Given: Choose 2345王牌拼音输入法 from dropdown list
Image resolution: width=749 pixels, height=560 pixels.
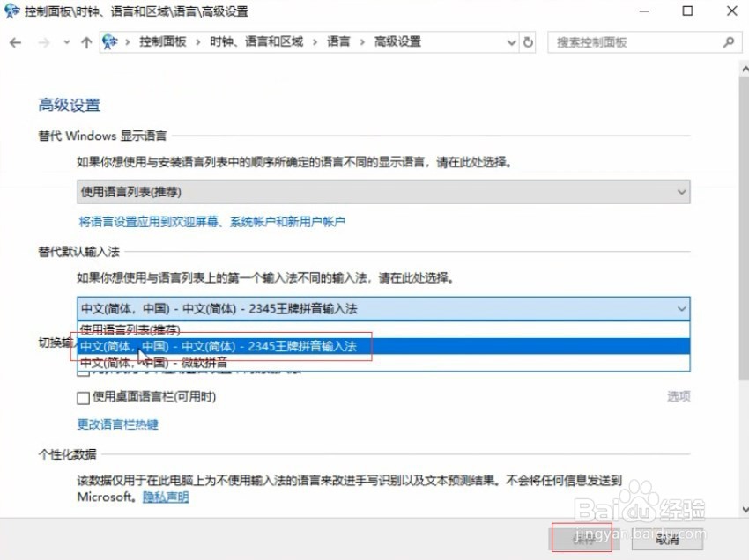Looking at the screenshot, I should point(383,346).
